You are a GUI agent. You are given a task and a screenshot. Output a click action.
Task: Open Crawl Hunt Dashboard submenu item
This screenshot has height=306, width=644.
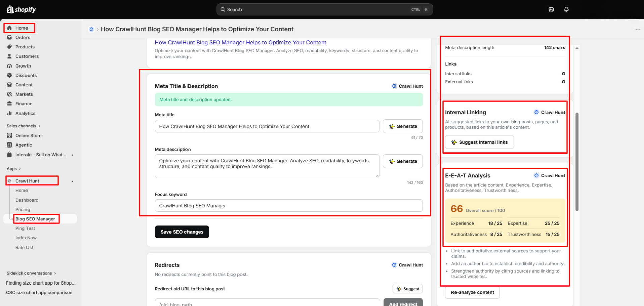pyautogui.click(x=27, y=200)
